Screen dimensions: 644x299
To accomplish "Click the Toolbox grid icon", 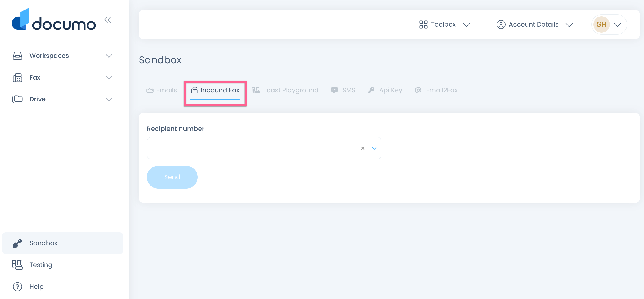I will tap(423, 24).
